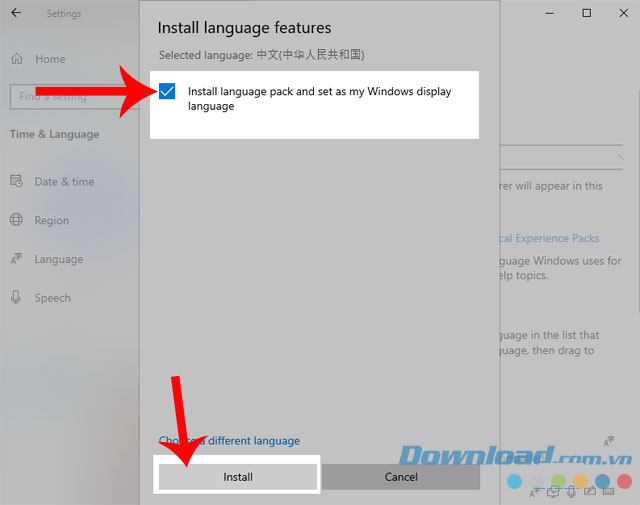640x505 pixels.
Task: Expand the display language dropdown behind dialog
Action: click(x=561, y=157)
